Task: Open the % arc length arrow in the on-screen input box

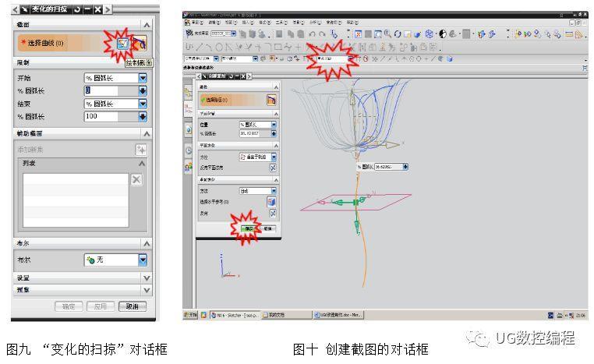Action: [405, 167]
